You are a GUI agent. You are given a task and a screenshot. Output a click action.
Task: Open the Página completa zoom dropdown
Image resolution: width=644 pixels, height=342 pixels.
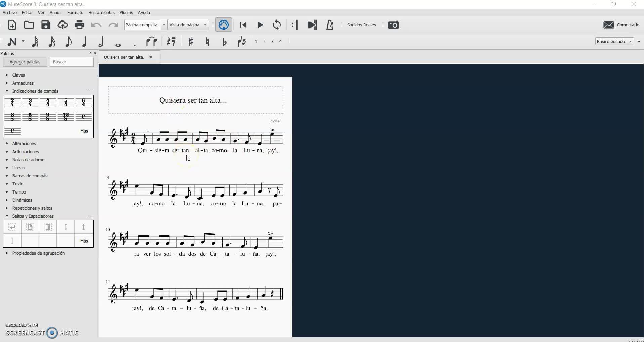pyautogui.click(x=146, y=25)
